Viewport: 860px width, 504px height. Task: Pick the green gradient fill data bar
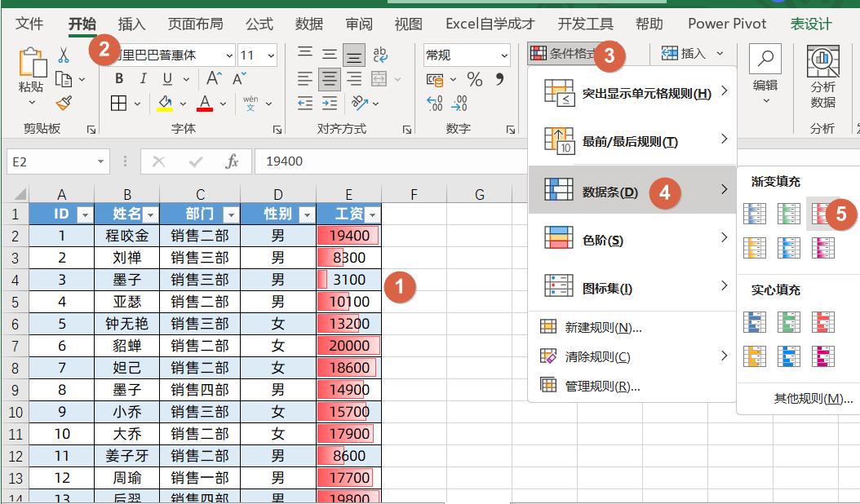[x=790, y=213]
